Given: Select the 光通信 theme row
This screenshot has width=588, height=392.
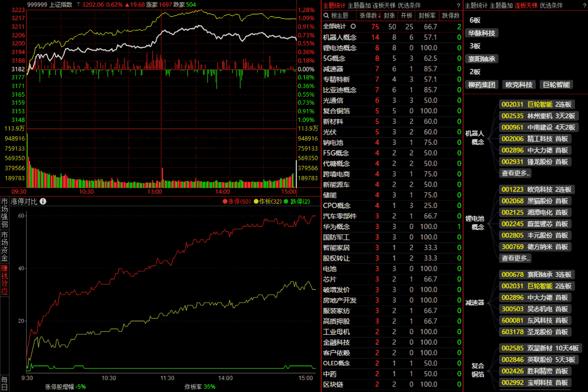Looking at the screenshot, I should (x=392, y=100).
